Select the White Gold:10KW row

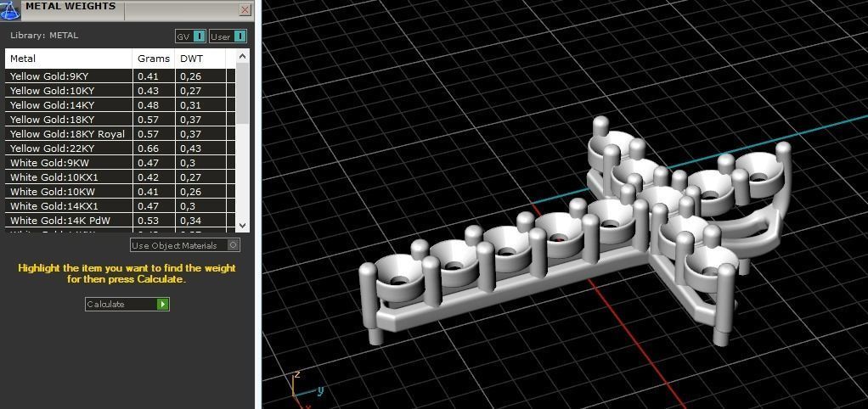click(x=120, y=191)
